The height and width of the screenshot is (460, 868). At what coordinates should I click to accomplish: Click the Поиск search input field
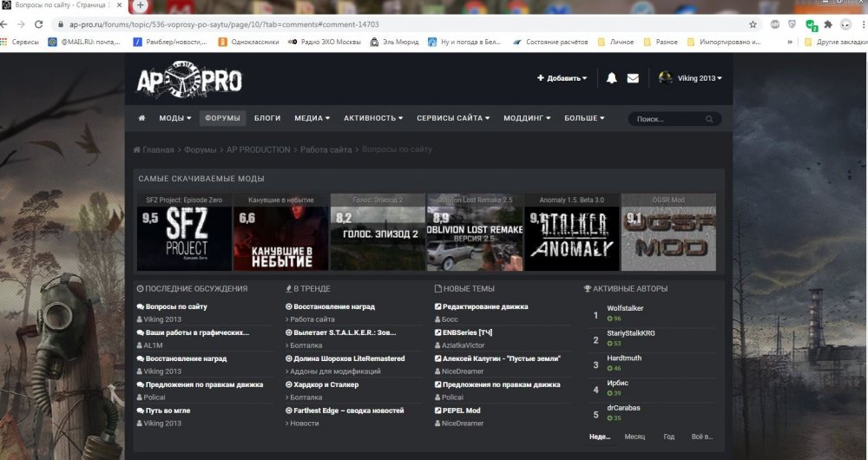coord(667,119)
